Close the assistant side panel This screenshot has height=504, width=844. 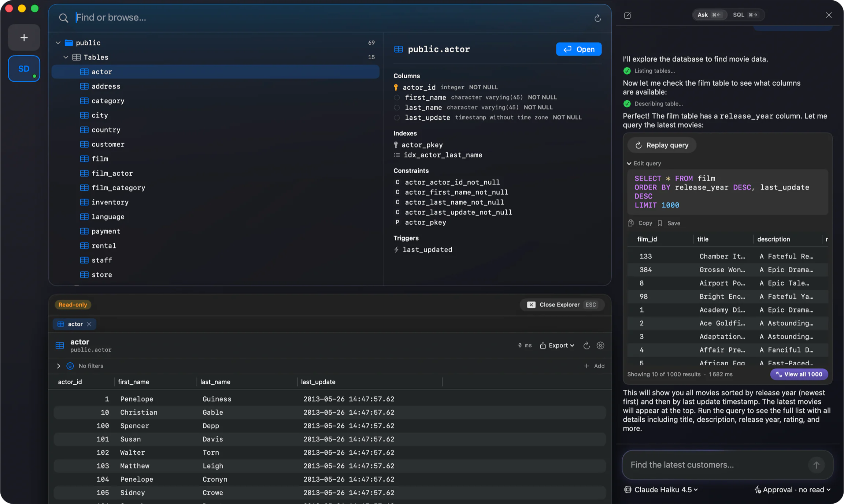(829, 15)
